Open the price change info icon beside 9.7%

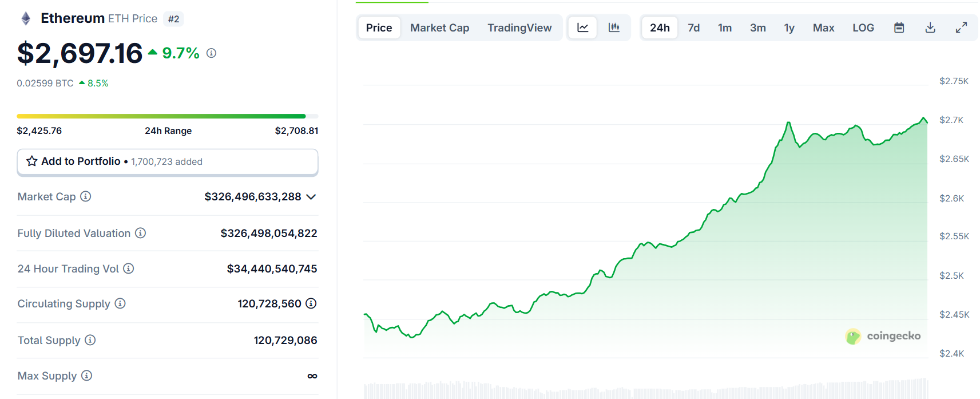pyautogui.click(x=211, y=53)
